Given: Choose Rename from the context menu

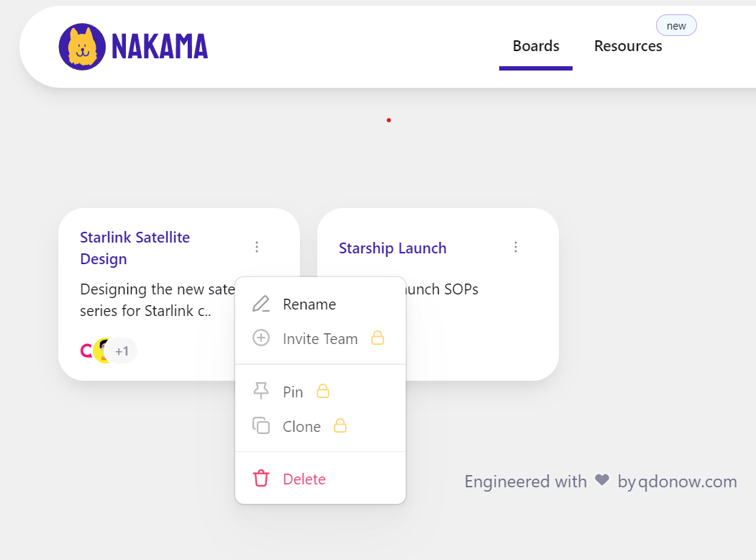Looking at the screenshot, I should 320,304.
